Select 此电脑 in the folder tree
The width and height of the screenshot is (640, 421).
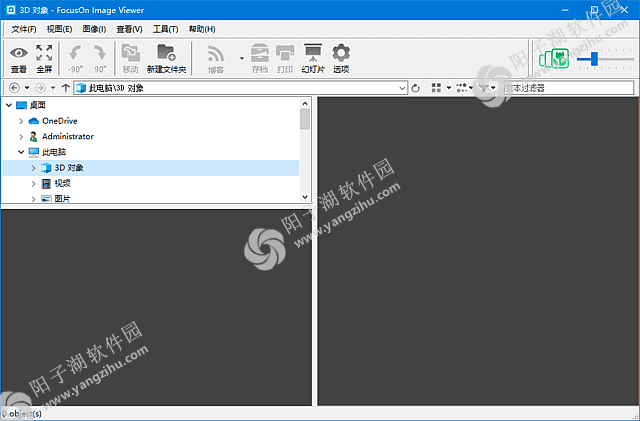(x=54, y=152)
